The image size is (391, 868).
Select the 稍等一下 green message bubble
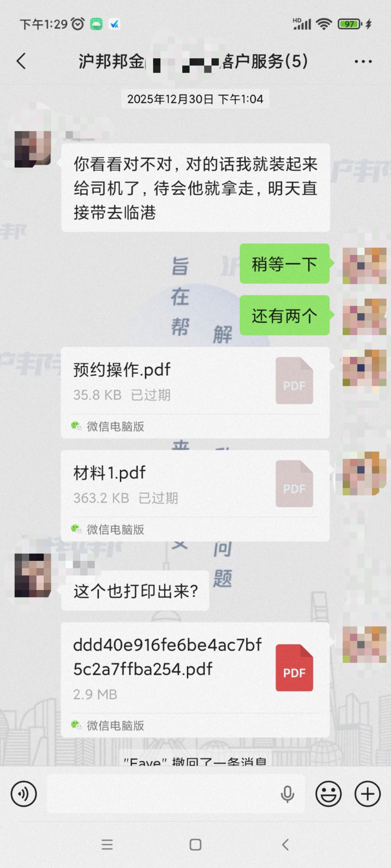[285, 264]
